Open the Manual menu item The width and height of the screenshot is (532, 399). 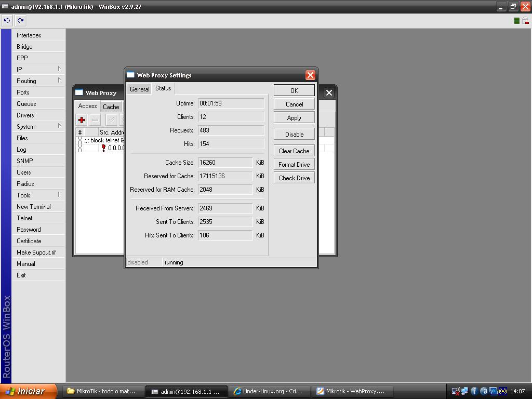tap(38, 263)
